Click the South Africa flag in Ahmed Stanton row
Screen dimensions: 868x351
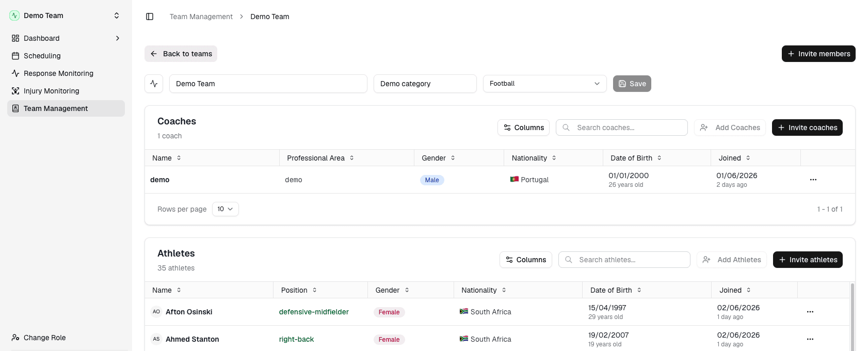click(464, 339)
